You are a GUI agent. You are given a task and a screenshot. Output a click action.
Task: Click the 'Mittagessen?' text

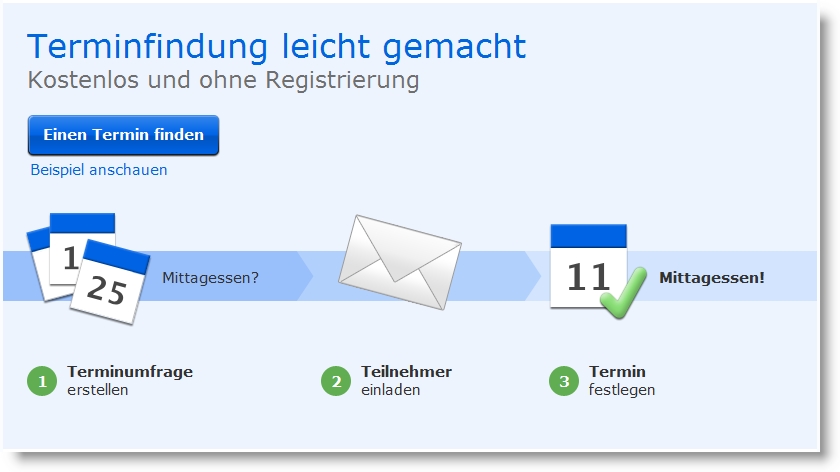pos(211,278)
